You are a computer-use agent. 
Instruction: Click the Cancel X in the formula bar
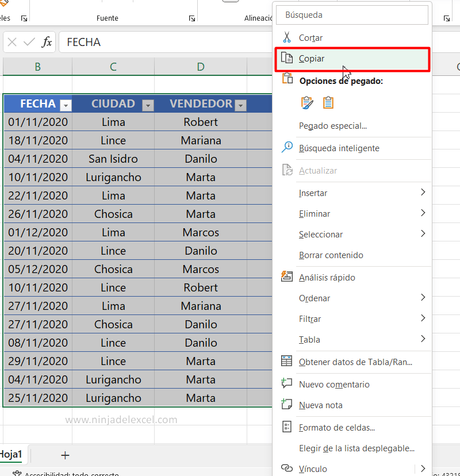13,41
